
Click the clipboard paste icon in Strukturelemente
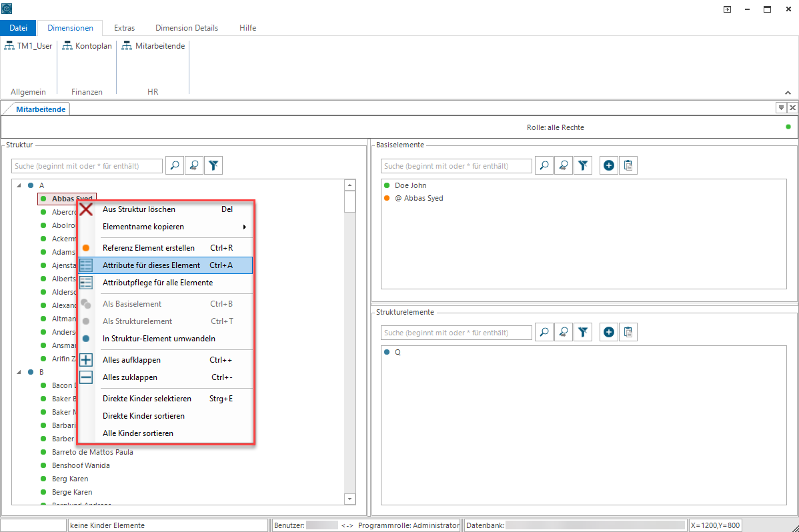[x=628, y=332]
